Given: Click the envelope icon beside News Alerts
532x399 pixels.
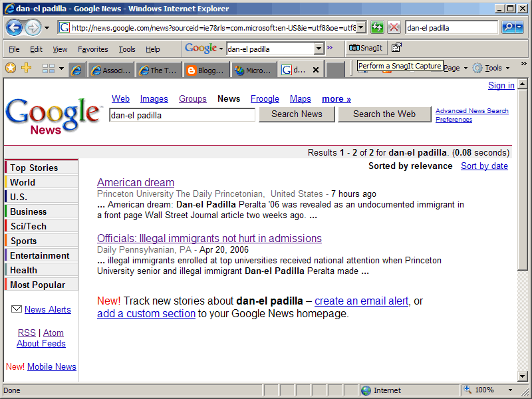Looking at the screenshot, I should point(16,309).
